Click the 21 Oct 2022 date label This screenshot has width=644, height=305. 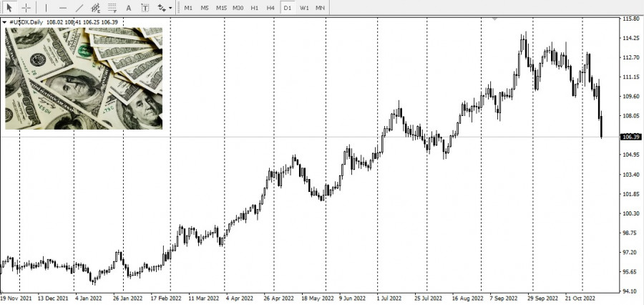(x=580, y=299)
